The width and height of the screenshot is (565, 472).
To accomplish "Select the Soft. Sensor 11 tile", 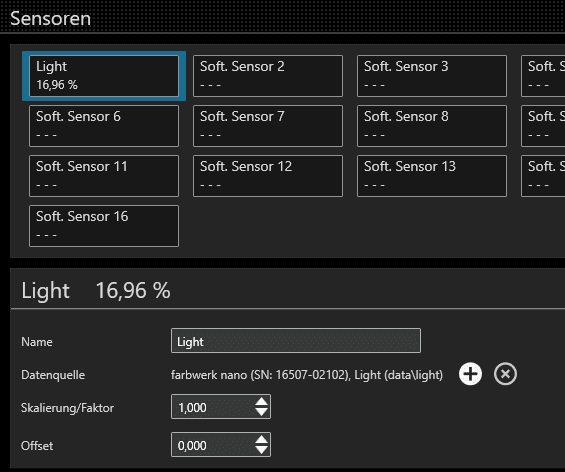I will click(104, 176).
